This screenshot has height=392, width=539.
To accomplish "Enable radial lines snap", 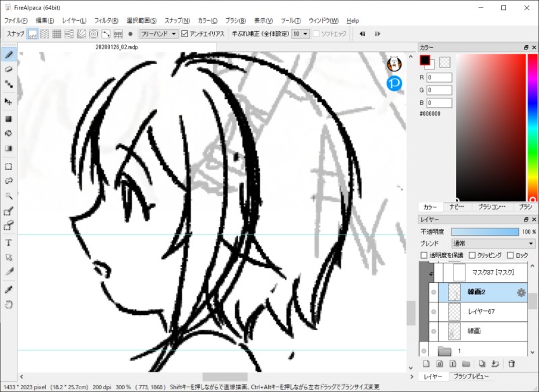I will (x=81, y=34).
